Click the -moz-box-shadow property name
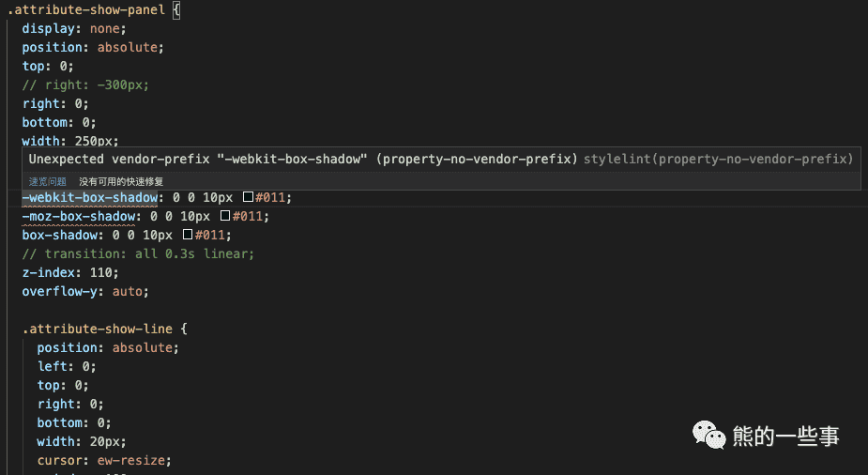868x475 pixels. click(x=79, y=217)
